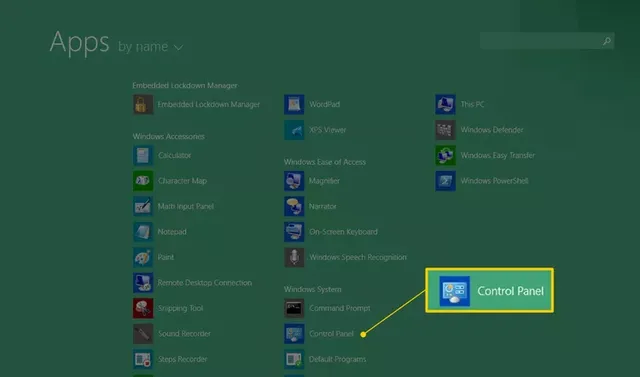Click the 'Windows Speech Recognition' label
The height and width of the screenshot is (377, 640).
pos(358,257)
